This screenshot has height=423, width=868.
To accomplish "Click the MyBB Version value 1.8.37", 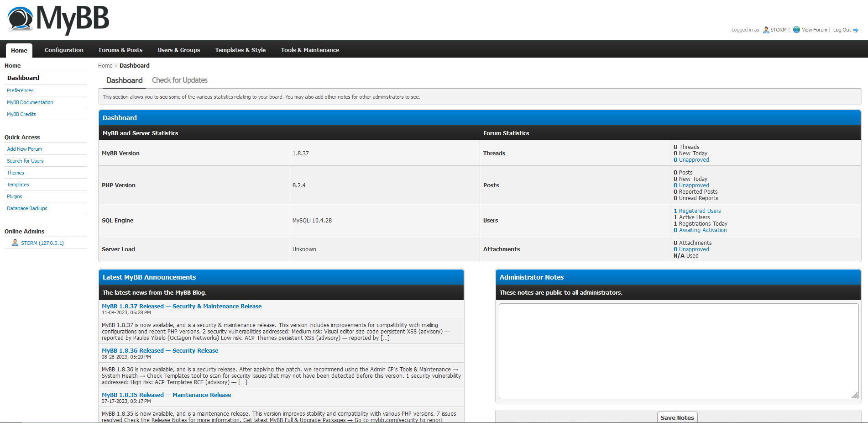I will (x=301, y=153).
